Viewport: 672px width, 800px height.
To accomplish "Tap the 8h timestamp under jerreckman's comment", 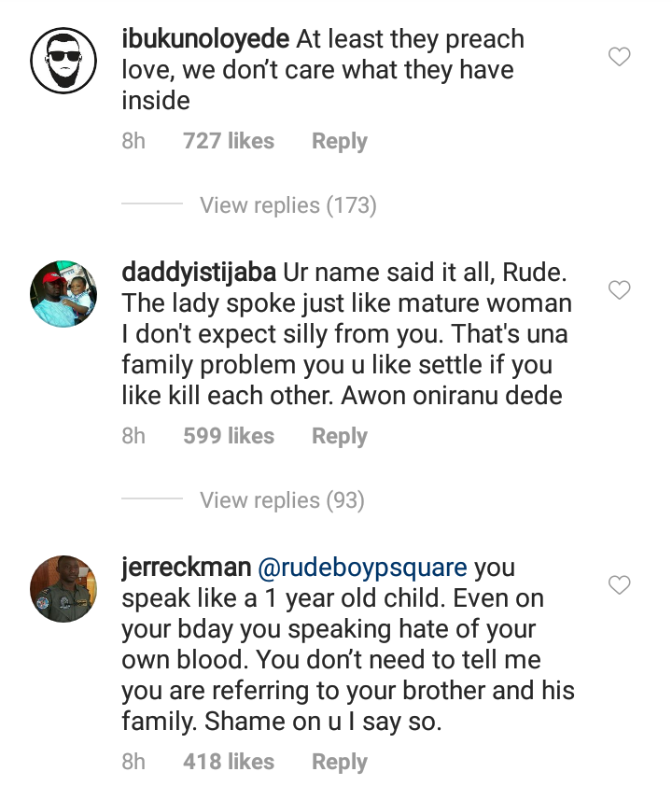I will (x=133, y=762).
